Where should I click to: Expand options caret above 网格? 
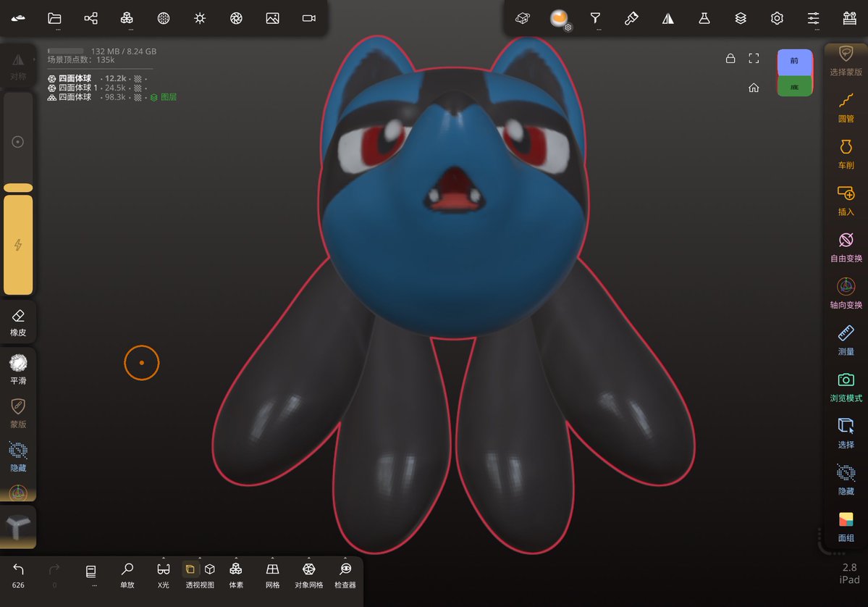[x=272, y=558]
